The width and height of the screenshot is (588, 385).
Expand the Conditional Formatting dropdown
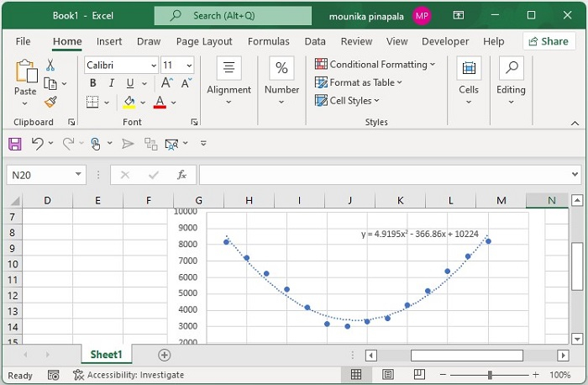[433, 64]
